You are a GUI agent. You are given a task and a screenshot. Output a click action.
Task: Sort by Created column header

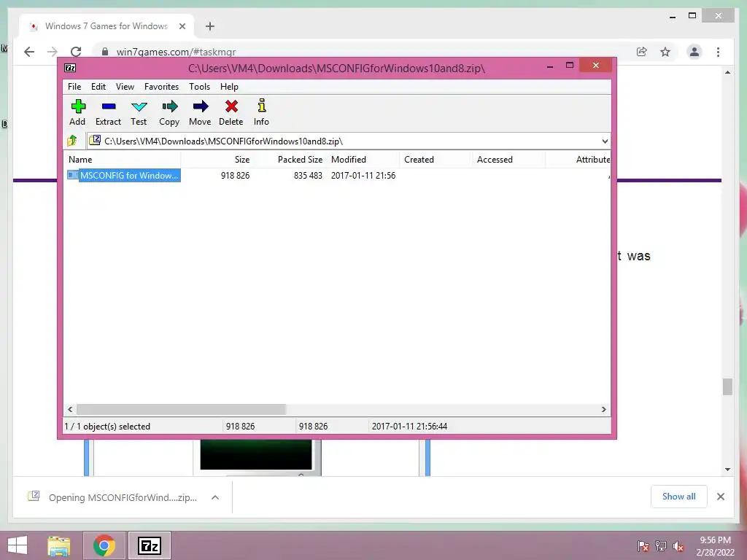pyautogui.click(x=436, y=160)
